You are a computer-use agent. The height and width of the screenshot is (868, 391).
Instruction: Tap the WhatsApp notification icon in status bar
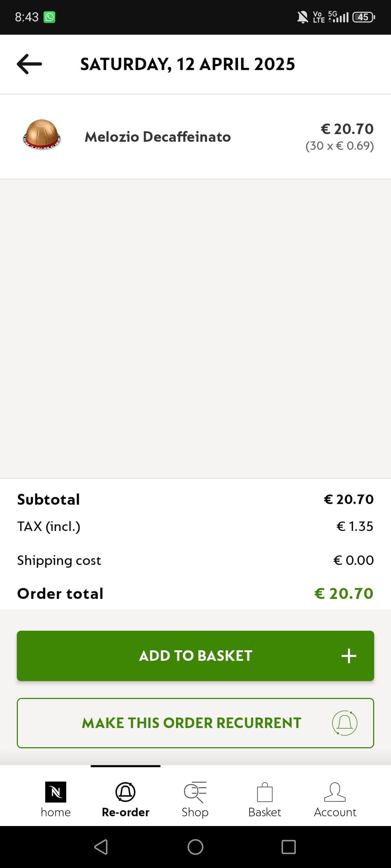click(x=50, y=17)
